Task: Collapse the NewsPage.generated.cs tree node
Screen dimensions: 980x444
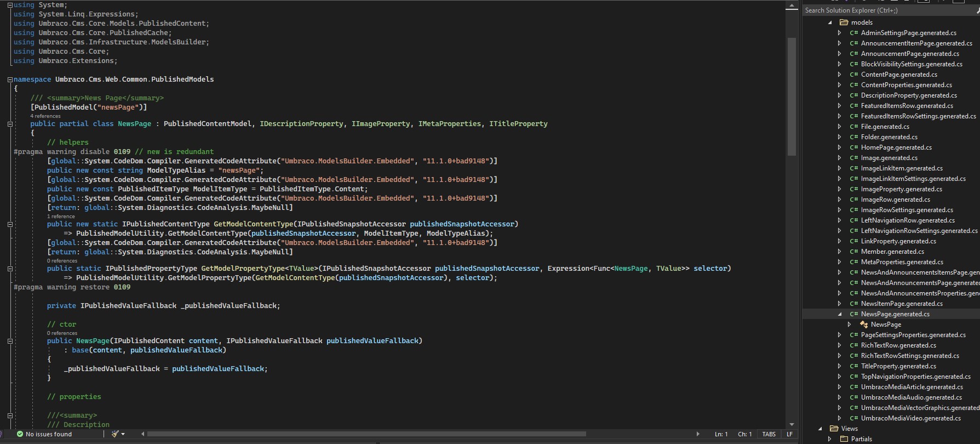Action: click(840, 314)
